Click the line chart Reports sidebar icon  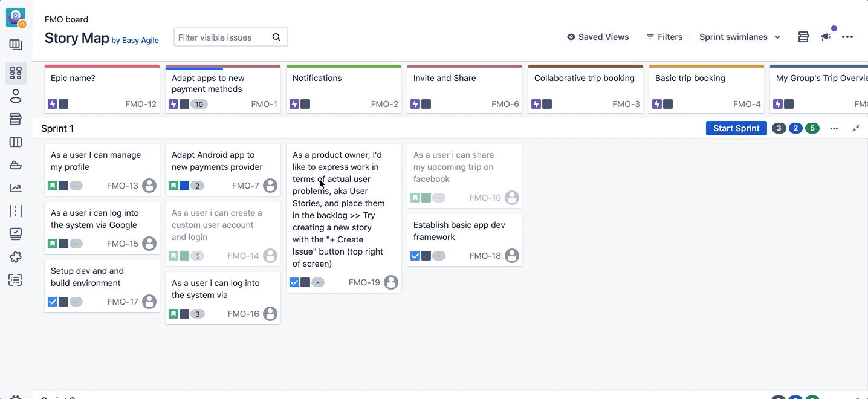(16, 188)
